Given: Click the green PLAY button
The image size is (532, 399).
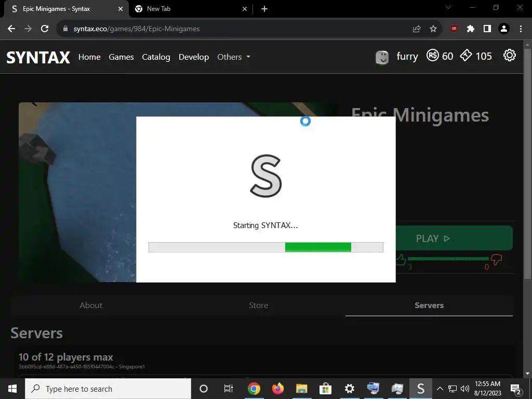Looking at the screenshot, I should pyautogui.click(x=454, y=238).
